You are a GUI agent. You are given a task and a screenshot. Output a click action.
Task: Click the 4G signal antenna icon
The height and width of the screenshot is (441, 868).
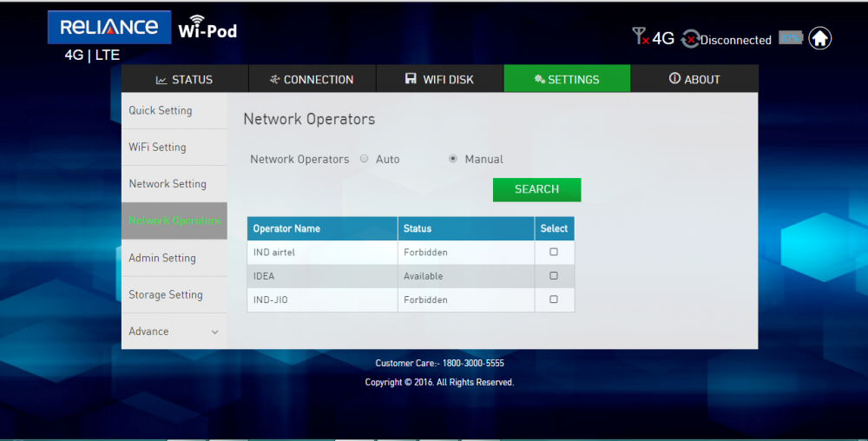(641, 37)
